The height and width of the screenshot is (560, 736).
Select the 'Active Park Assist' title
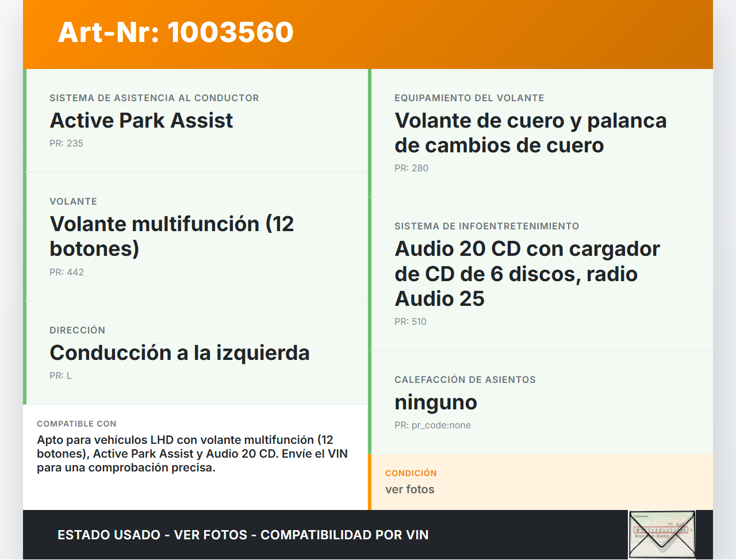141,121
